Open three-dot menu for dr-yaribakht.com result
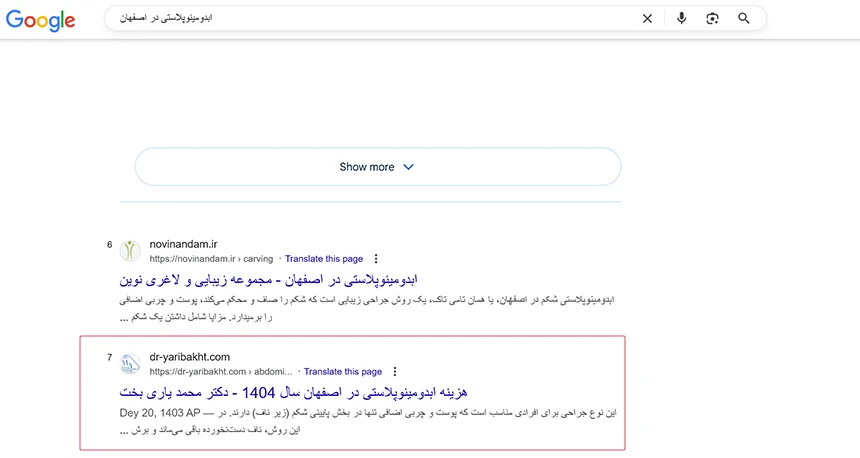The height and width of the screenshot is (458, 860). [x=395, y=371]
